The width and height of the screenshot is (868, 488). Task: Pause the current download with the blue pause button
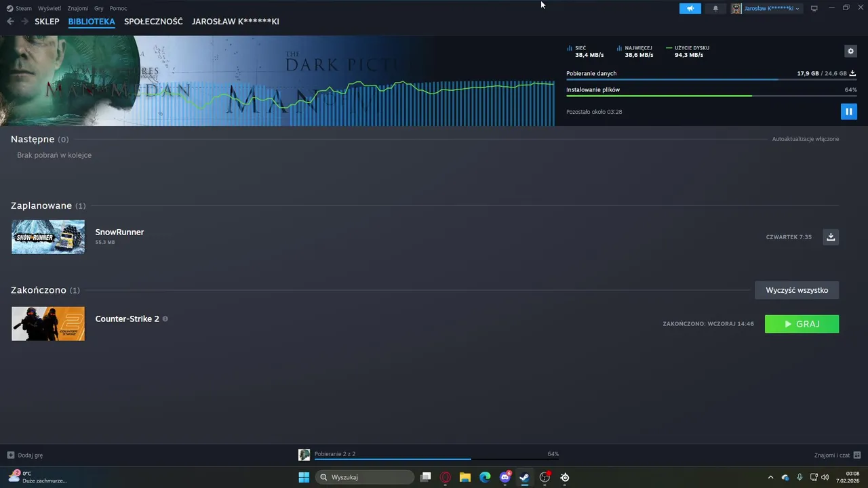point(848,111)
